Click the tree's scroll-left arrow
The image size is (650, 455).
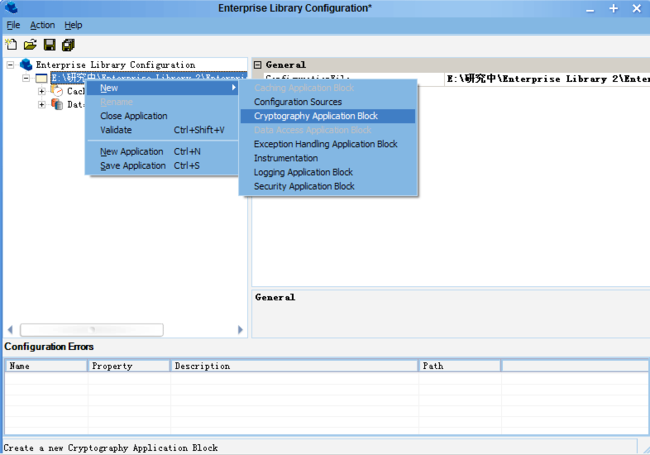[x=10, y=330]
